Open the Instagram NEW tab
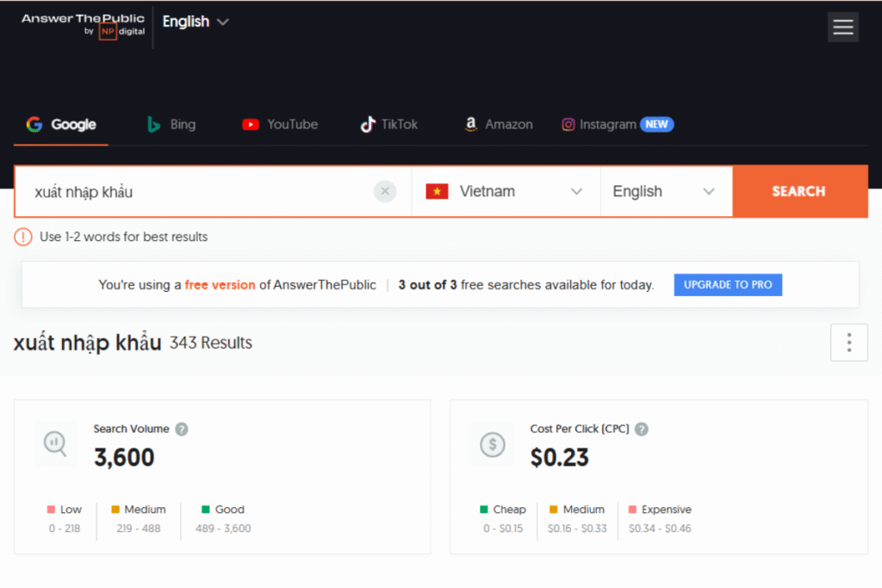882x588 pixels. click(x=617, y=124)
